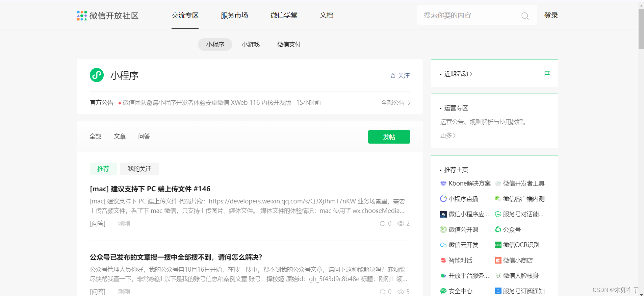Click the 开放平台服务... icon

click(443, 276)
